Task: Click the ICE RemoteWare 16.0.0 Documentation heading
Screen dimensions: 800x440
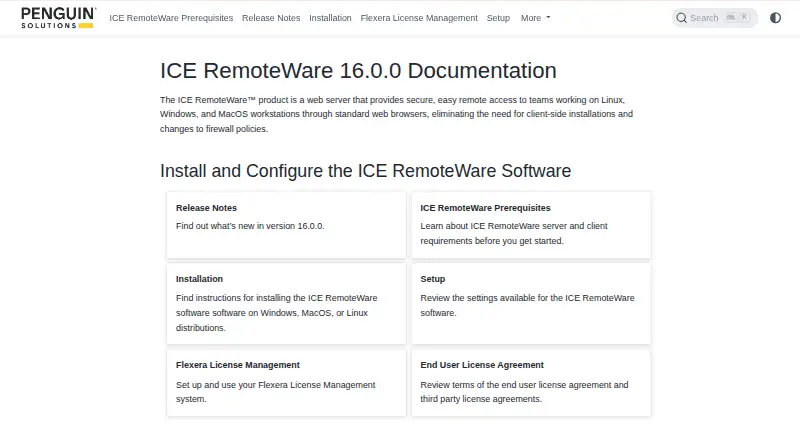Action: click(358, 70)
